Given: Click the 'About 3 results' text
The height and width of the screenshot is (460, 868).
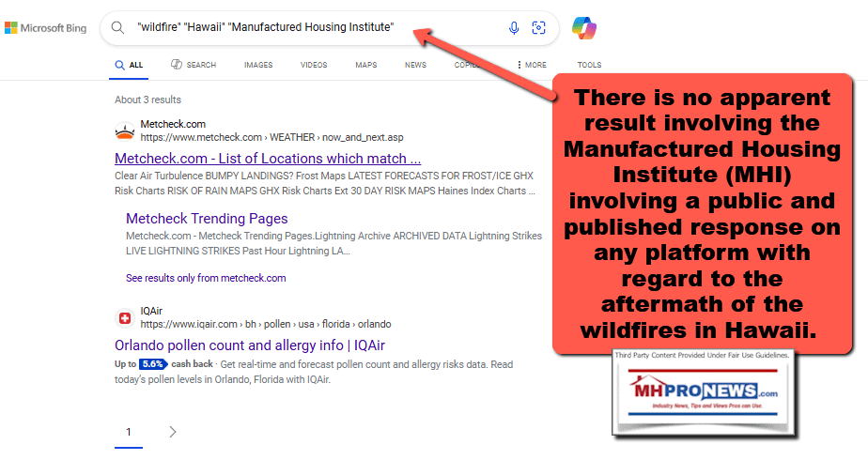Looking at the screenshot, I should tap(147, 100).
